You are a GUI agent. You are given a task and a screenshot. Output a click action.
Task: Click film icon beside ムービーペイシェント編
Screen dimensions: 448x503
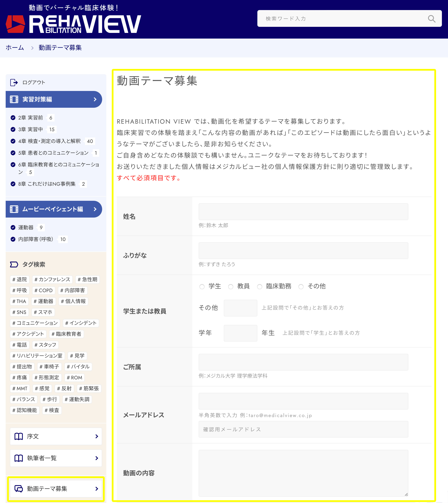click(x=14, y=209)
